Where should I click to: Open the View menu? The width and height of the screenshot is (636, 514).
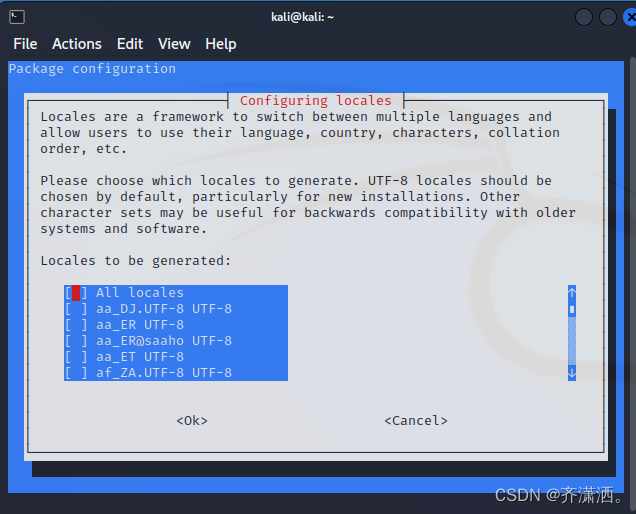174,44
